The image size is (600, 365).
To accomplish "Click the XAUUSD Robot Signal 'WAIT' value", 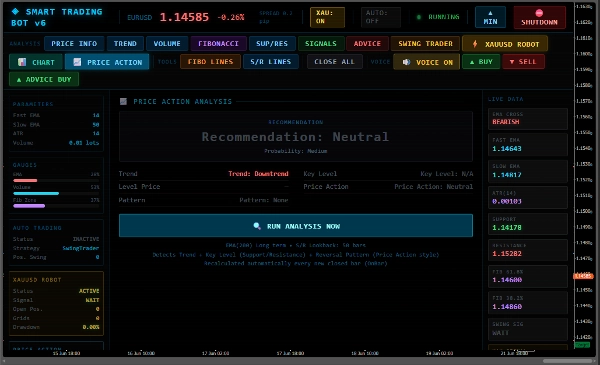I will [92, 300].
